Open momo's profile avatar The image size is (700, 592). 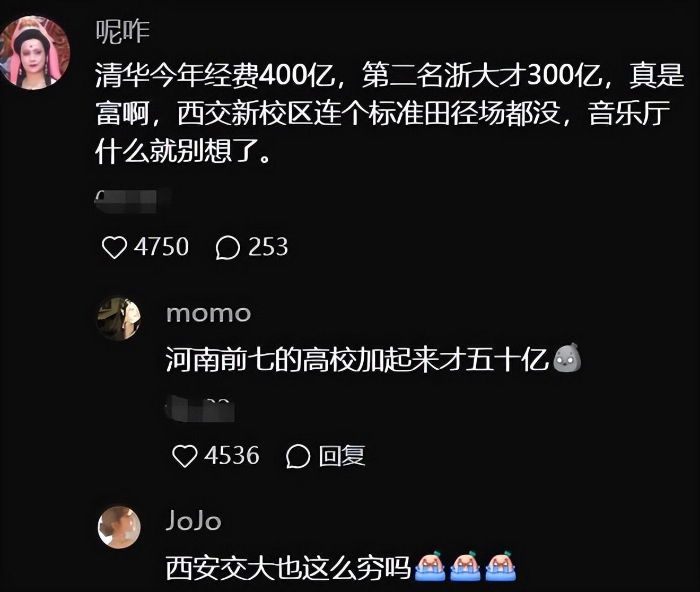119,318
